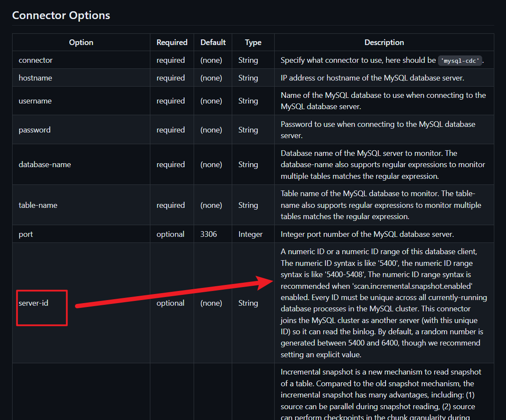The image size is (506, 420).
Task: Click 'required' in the password row
Action: click(x=170, y=129)
